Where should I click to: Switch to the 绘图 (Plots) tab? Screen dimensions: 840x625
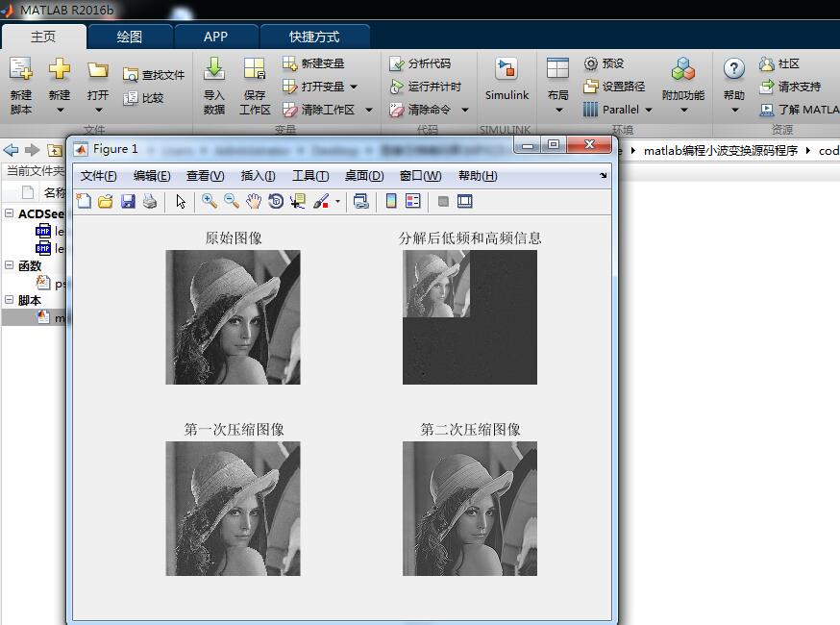[130, 37]
